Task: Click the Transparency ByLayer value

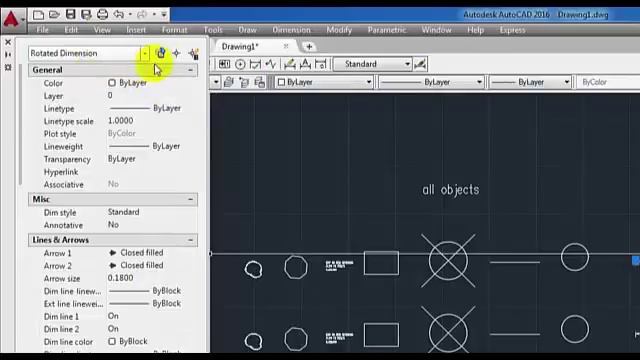Action: [x=122, y=159]
